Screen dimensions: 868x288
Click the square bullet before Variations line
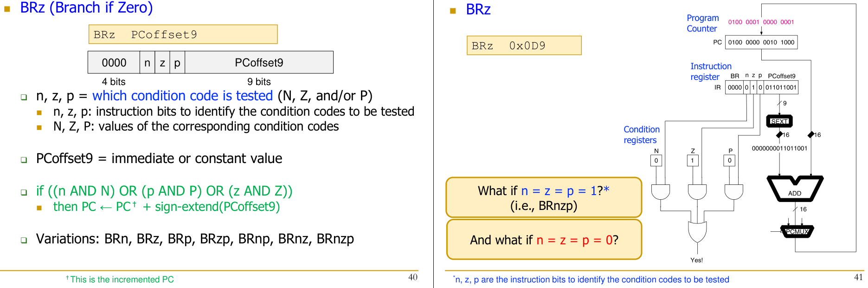point(24,240)
